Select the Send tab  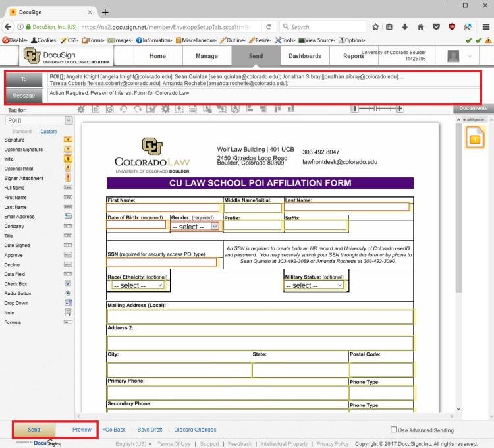(x=256, y=56)
